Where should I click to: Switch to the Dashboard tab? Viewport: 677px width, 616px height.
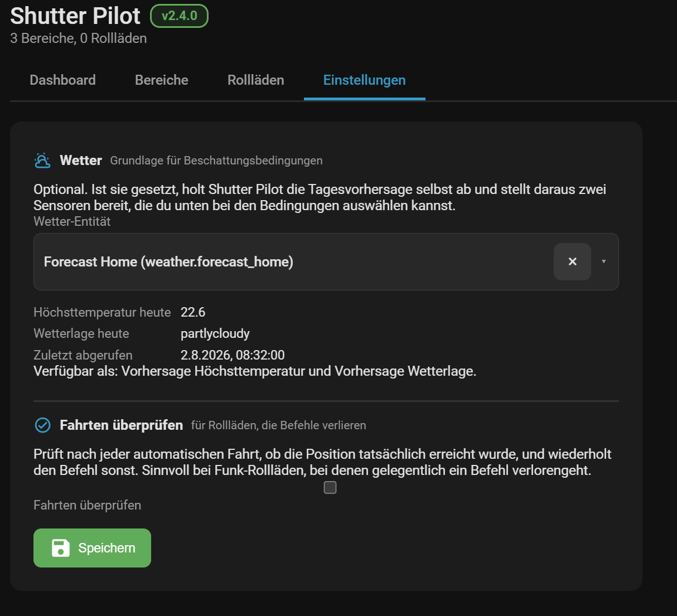pyautogui.click(x=62, y=80)
